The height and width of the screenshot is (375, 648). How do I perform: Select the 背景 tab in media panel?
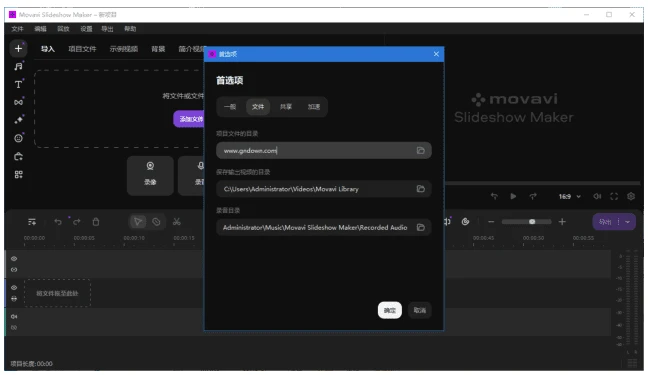point(158,49)
